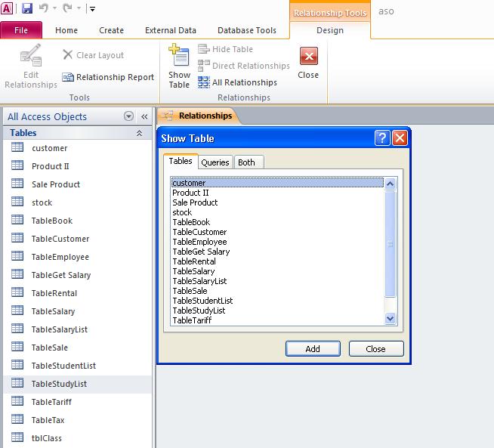
Task: Click the Show Table ribbon icon
Action: [179, 54]
